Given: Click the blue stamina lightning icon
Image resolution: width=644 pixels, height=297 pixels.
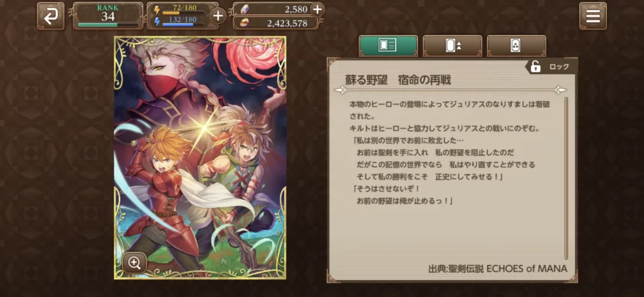Looking at the screenshot, I should [x=157, y=22].
